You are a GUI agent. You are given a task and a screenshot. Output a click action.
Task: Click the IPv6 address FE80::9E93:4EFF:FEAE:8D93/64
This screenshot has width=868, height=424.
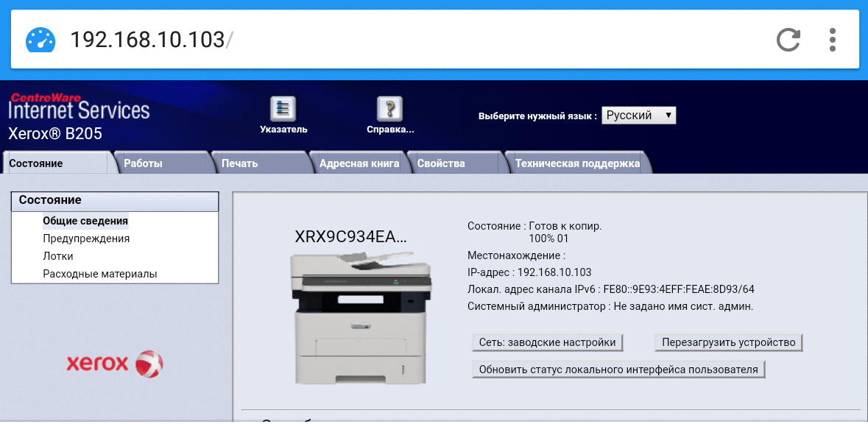679,289
